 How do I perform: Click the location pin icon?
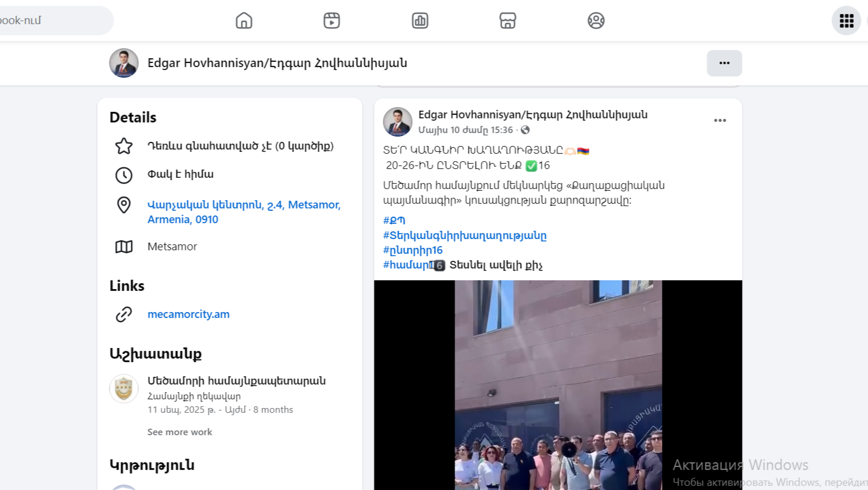tap(124, 205)
